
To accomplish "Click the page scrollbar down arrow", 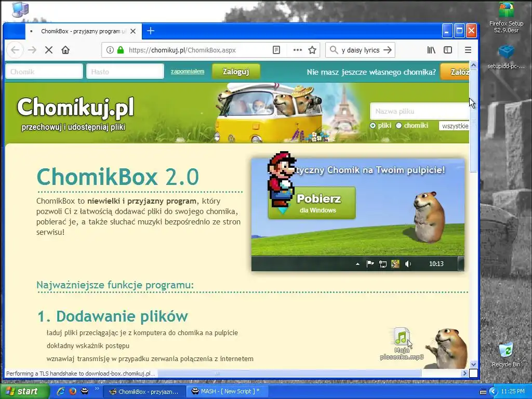I will (x=473, y=364).
